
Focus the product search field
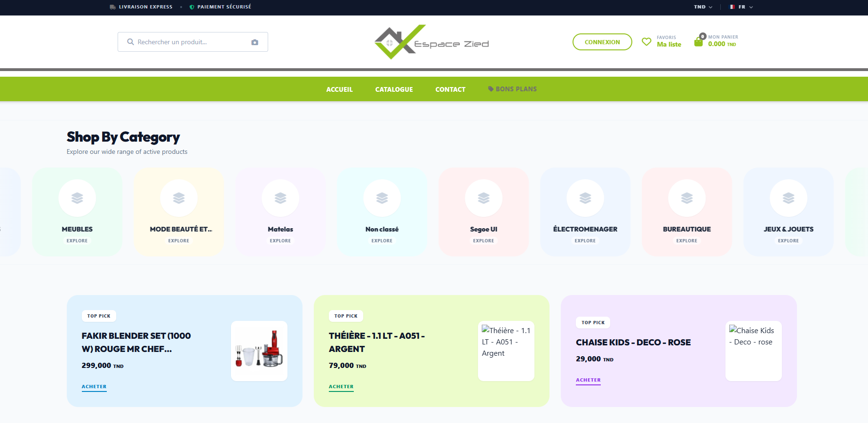193,42
